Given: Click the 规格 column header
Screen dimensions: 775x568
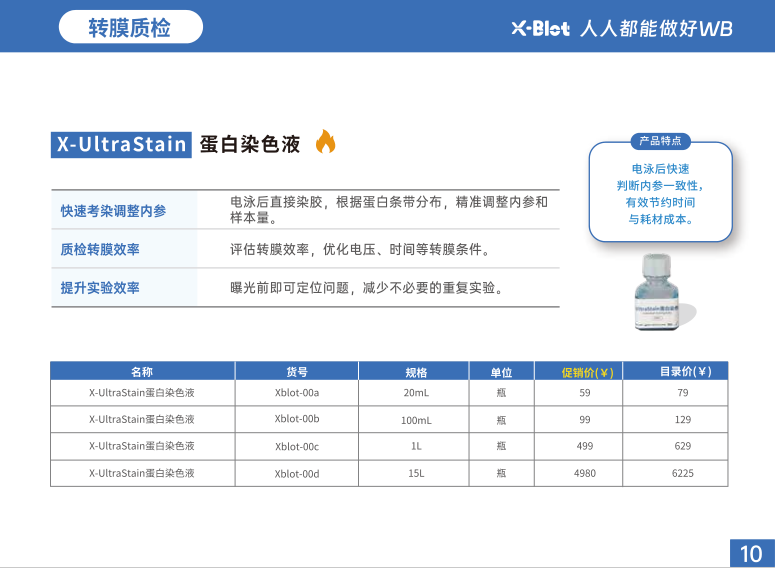Looking at the screenshot, I should click(416, 372).
